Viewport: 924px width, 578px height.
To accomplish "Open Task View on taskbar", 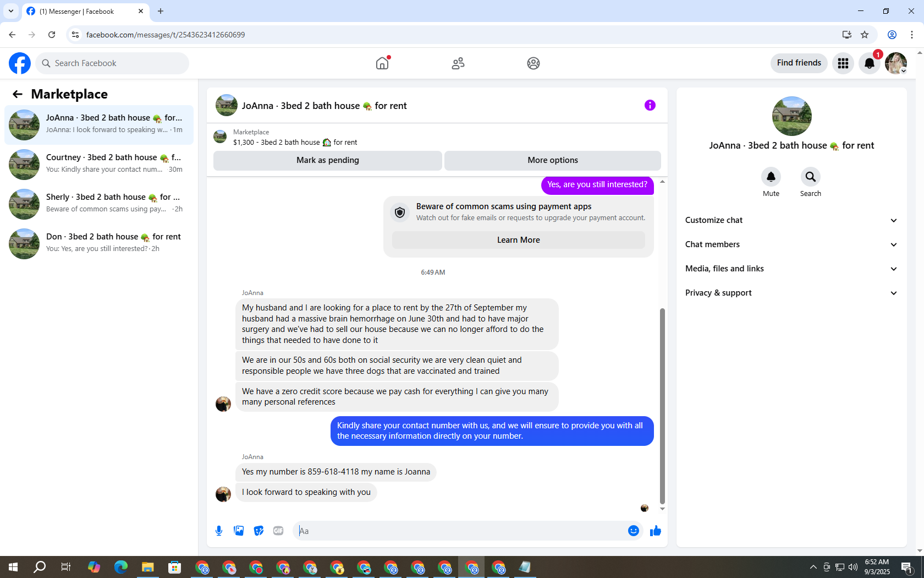I will [x=66, y=567].
